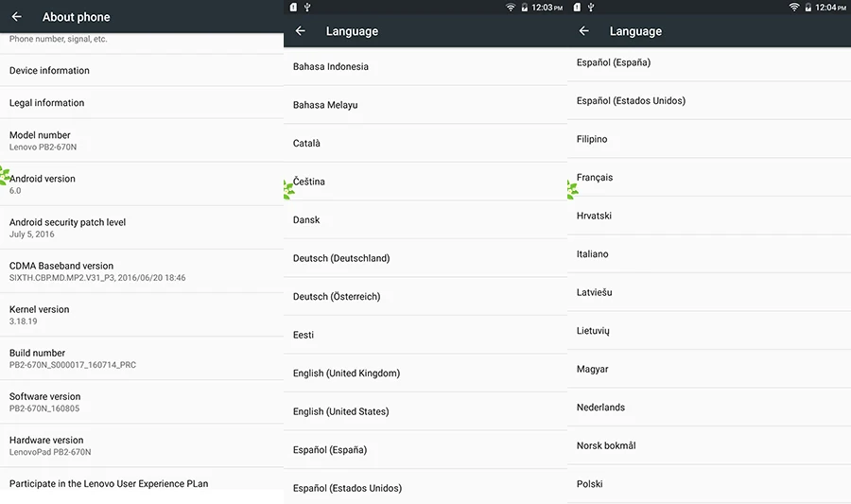Choose Eesti language
The height and width of the screenshot is (504, 851).
pos(425,335)
